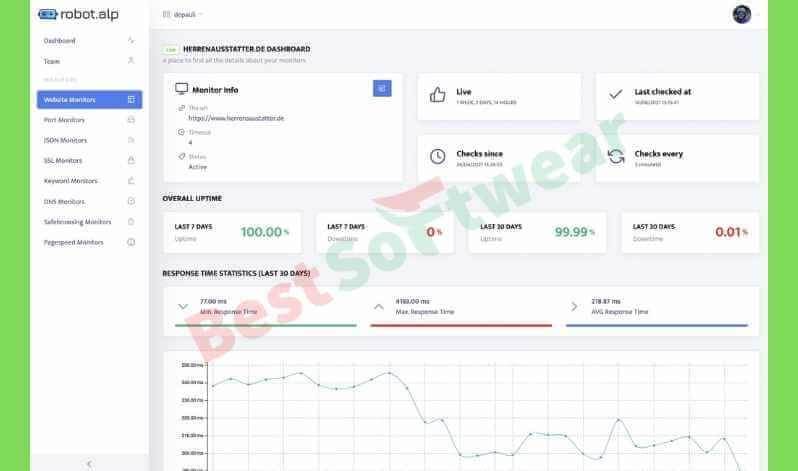Open Pagespeed Monitors
The image size is (798, 471).
click(89, 242)
